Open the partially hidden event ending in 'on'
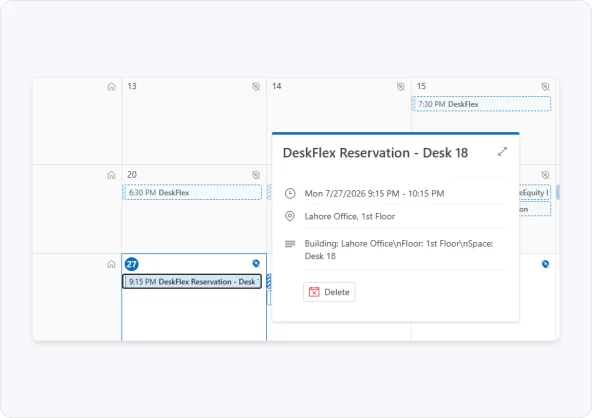 coord(535,209)
